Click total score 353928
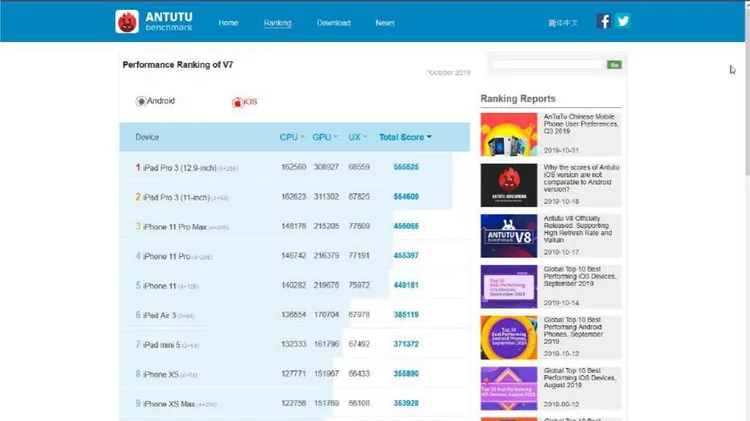 [406, 403]
